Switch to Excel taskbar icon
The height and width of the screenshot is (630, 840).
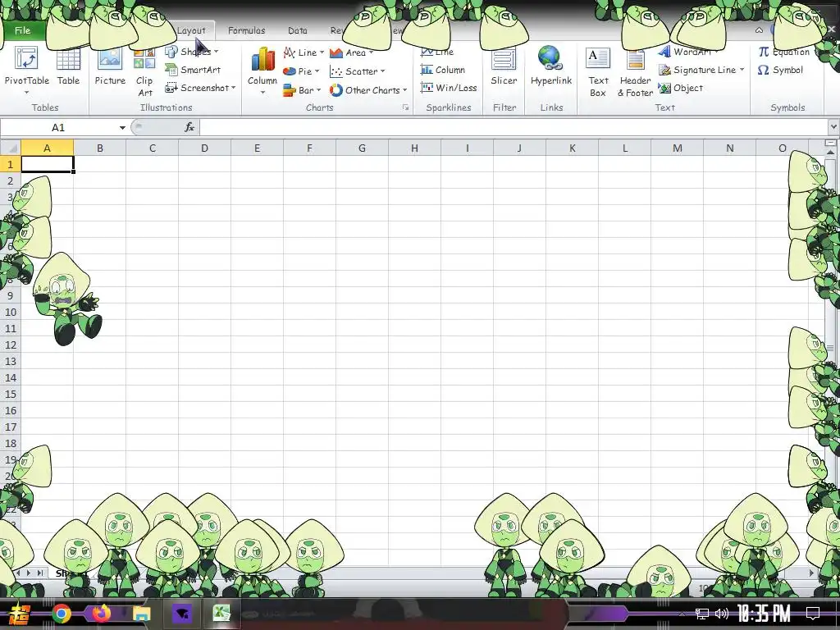221,614
